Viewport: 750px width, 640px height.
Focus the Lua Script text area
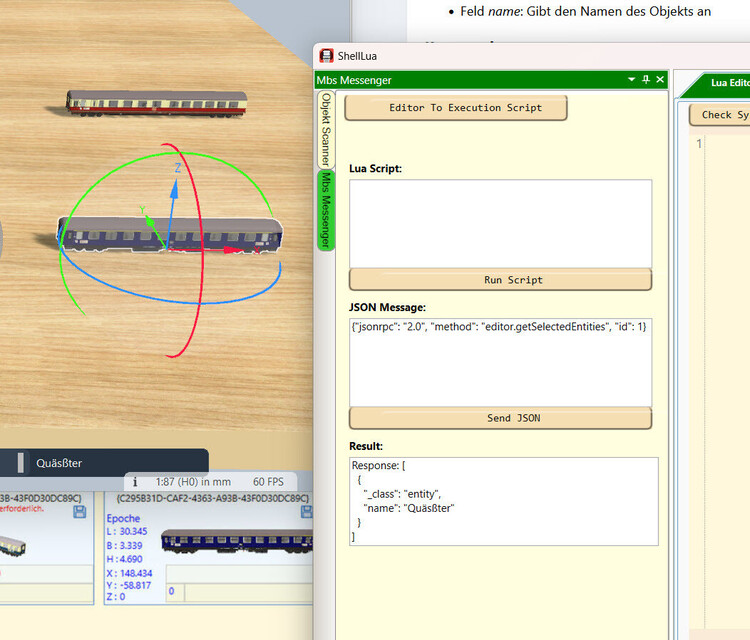[500, 223]
